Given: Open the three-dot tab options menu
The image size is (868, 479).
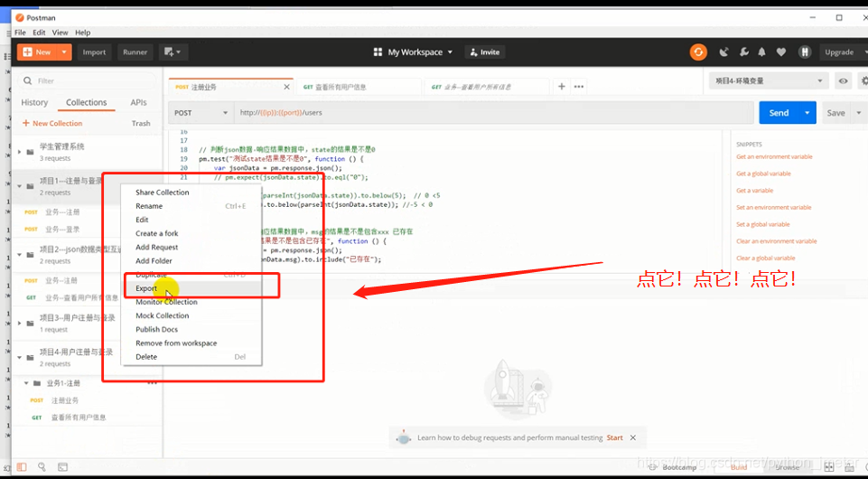Looking at the screenshot, I should (579, 87).
